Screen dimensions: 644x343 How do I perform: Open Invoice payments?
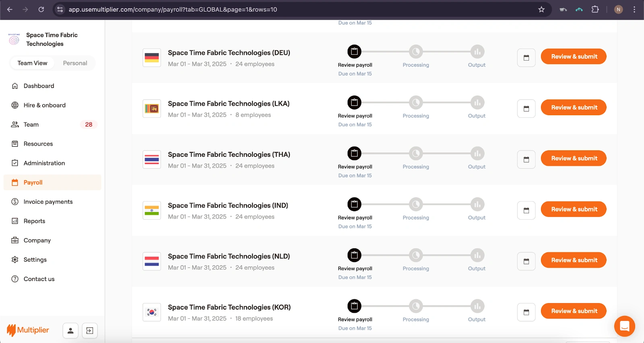coord(52,202)
